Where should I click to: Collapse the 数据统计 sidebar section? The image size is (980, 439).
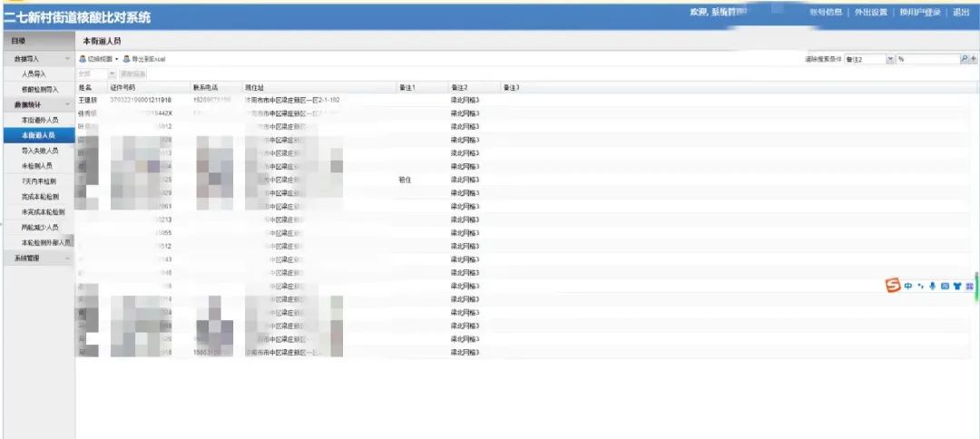tap(66, 105)
